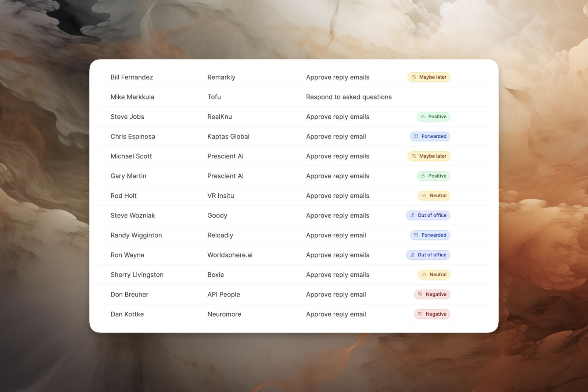The height and width of the screenshot is (392, 588).
Task: Click the thumbs-up icon in Steve Jobs' Positive badge
Action: (x=422, y=116)
